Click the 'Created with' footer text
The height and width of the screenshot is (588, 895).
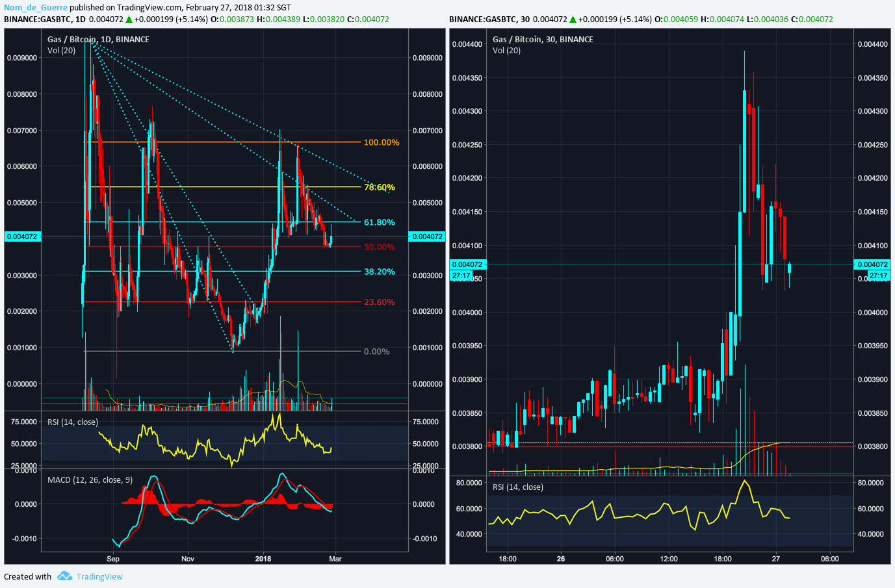point(27,576)
